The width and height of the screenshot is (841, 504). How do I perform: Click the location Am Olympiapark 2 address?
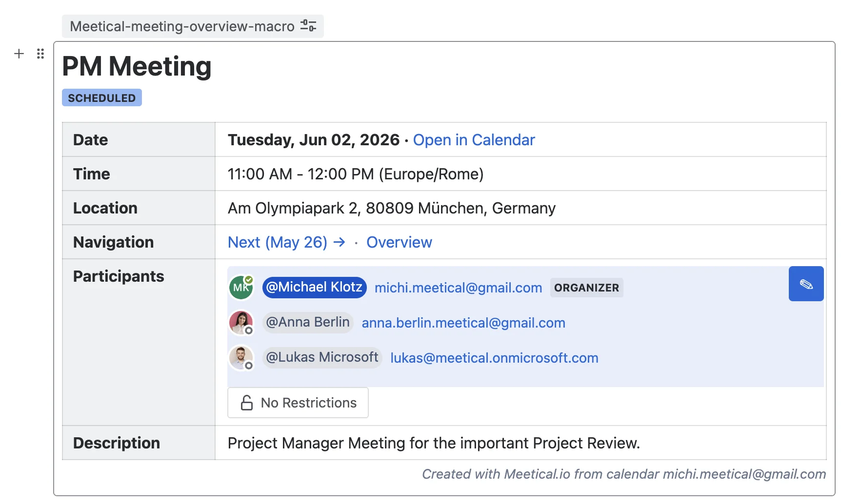point(392,208)
